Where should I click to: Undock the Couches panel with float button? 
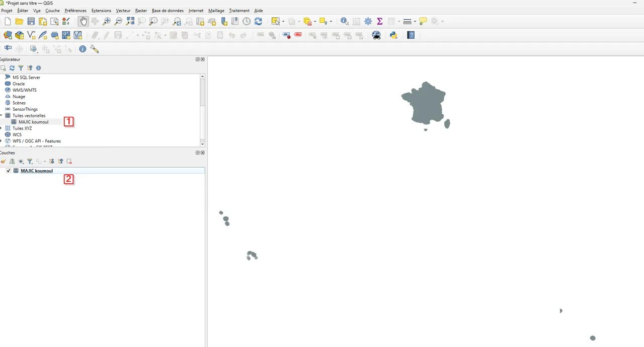pos(198,153)
